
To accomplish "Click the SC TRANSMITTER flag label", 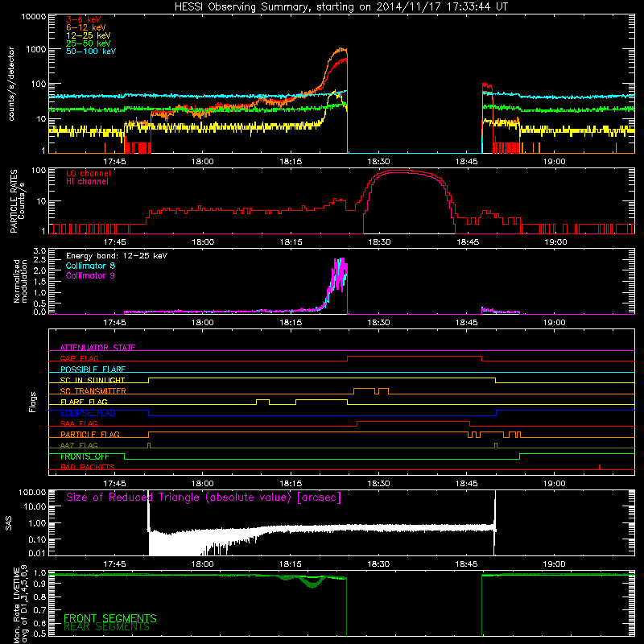I will (x=93, y=390).
